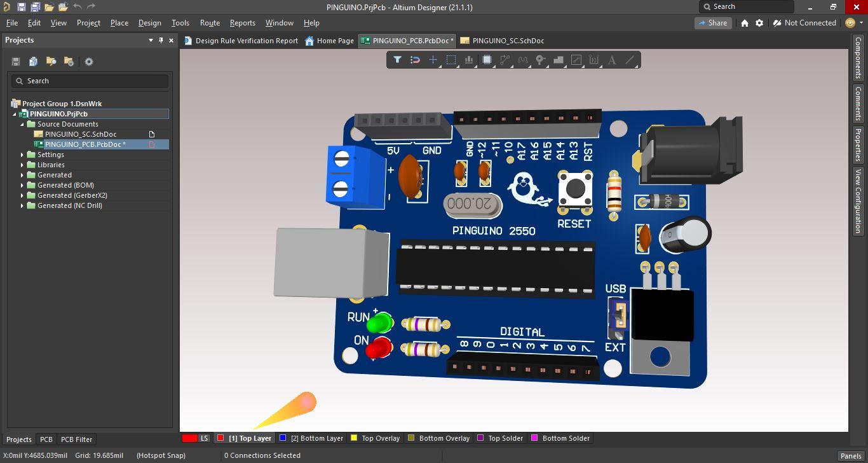This screenshot has width=868, height=463.
Task: Click the Home icon in the top right
Action: point(745,23)
